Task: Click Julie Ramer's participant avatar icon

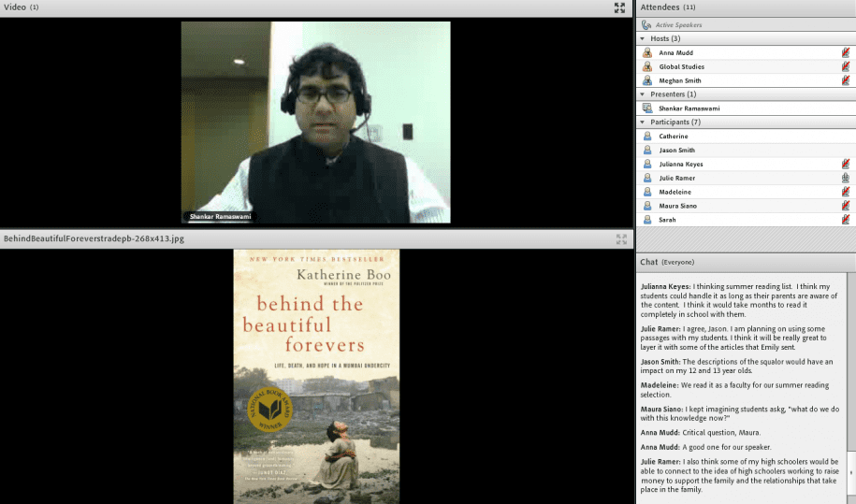Action: (x=647, y=178)
